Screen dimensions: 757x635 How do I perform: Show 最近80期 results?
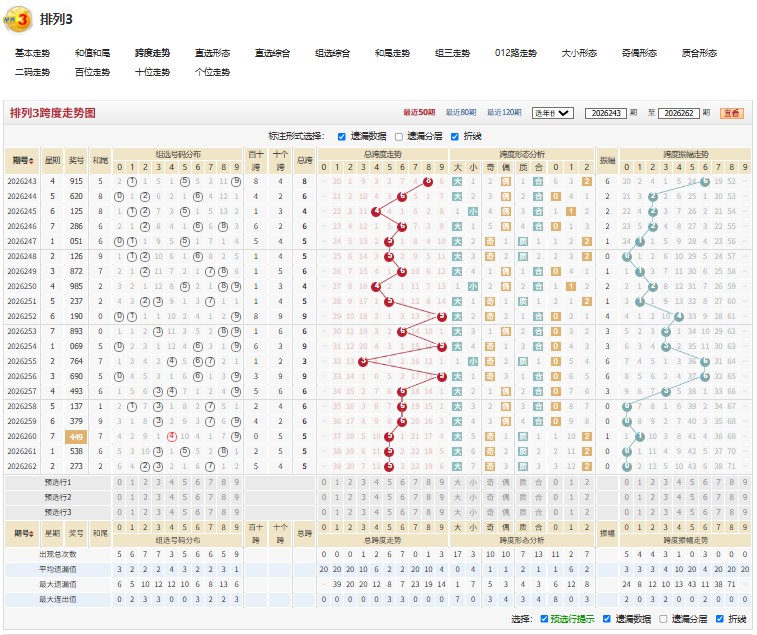(461, 113)
